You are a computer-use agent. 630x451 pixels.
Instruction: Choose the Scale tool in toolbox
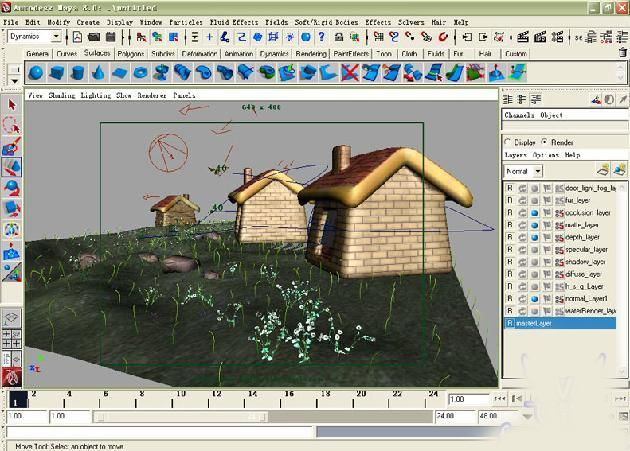12,208
